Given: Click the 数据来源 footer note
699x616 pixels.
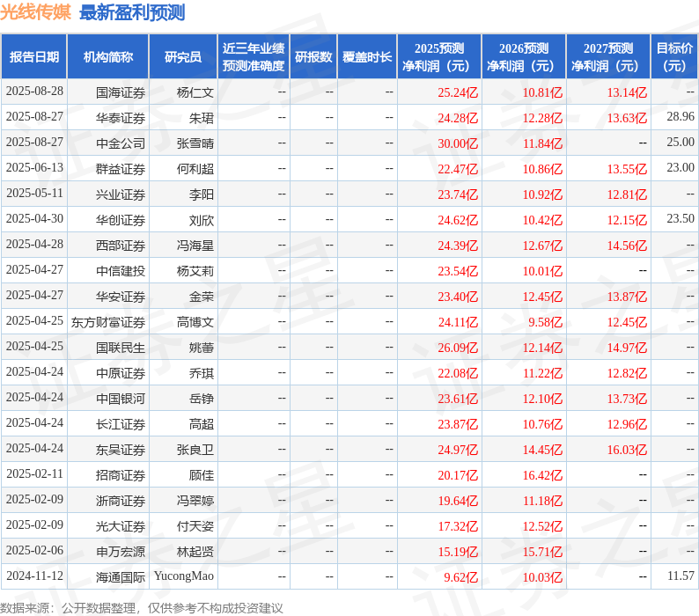Looking at the screenshot, I should tap(142, 608).
